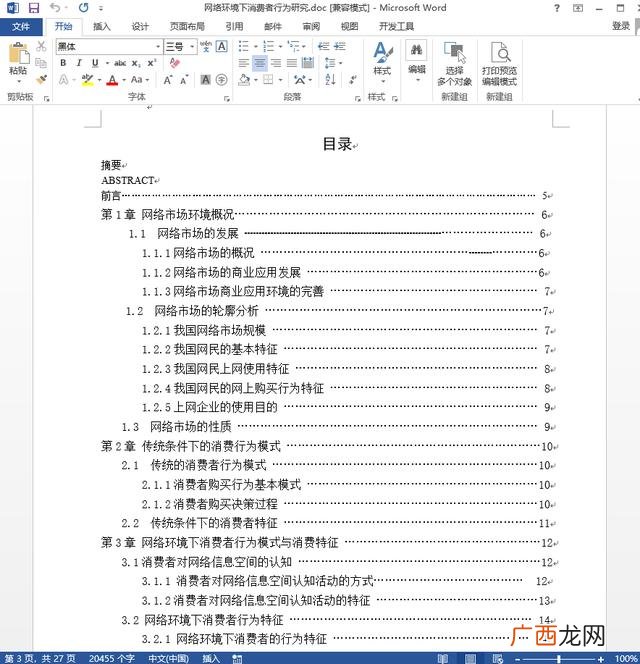Switch to the References (引用) tab

[234, 27]
